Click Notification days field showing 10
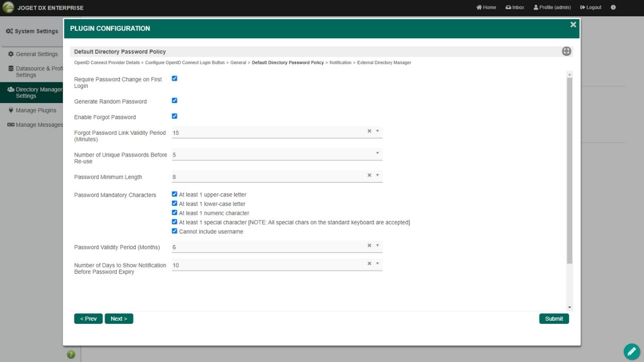Viewport: 644px width, 362px height. [277, 265]
